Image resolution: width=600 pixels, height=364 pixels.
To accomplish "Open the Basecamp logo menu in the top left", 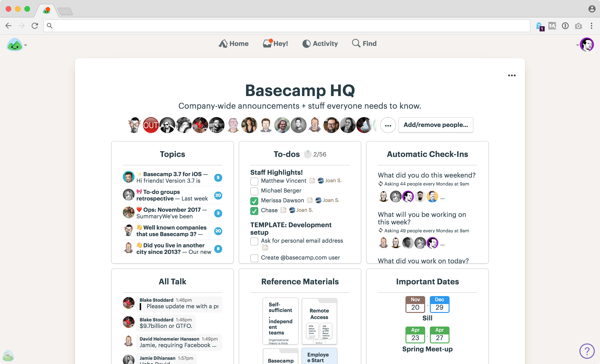I will click(17, 45).
